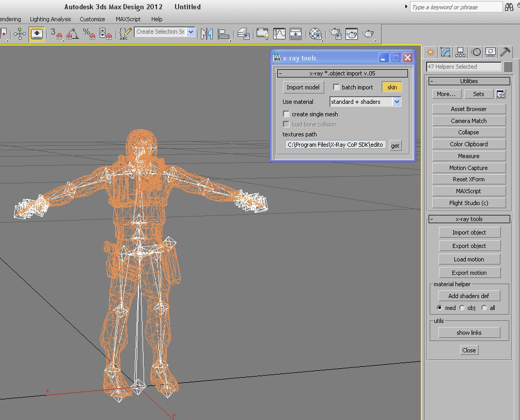
Task: Open the Motion panel tab
Action: click(x=476, y=52)
